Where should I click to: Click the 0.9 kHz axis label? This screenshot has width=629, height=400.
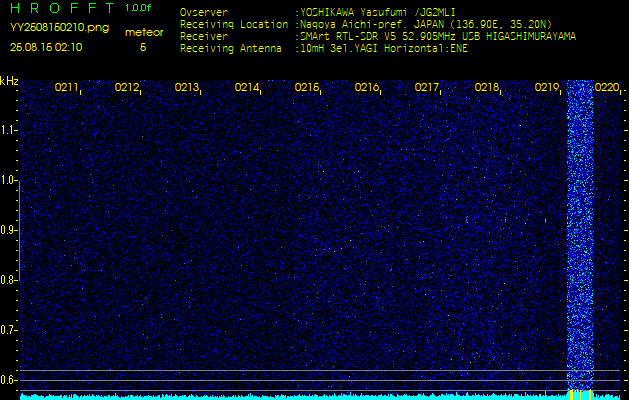[x=8, y=230]
